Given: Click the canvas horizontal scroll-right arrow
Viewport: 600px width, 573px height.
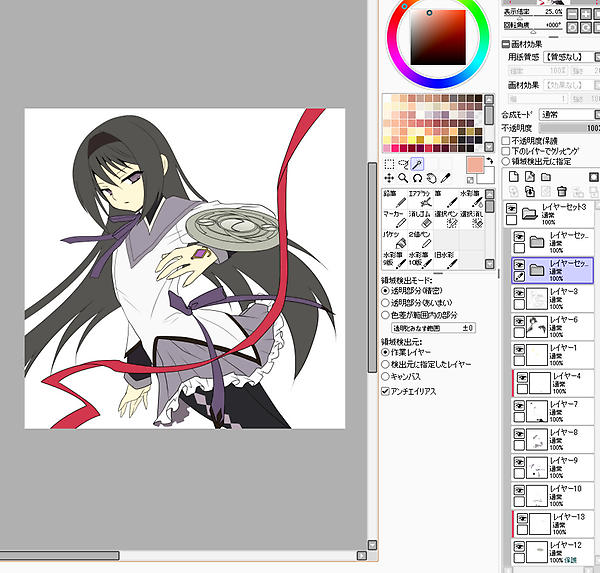Looking at the screenshot, I should (361, 555).
